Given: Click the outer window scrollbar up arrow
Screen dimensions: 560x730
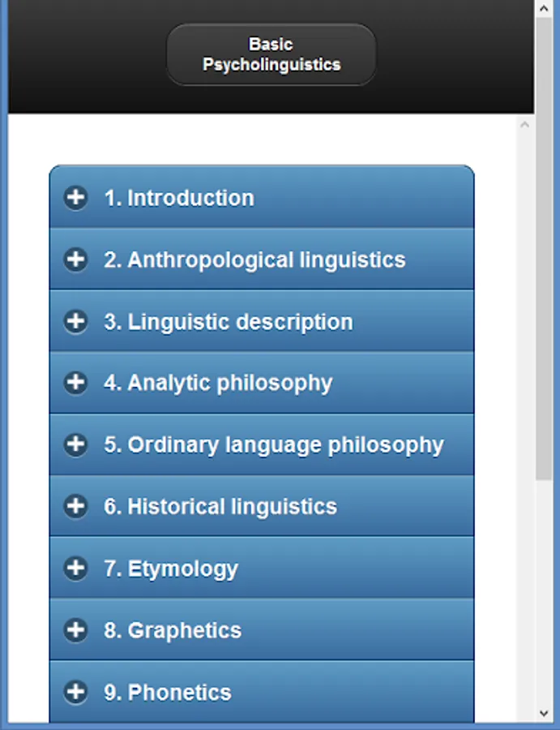Looking at the screenshot, I should 545,7.
